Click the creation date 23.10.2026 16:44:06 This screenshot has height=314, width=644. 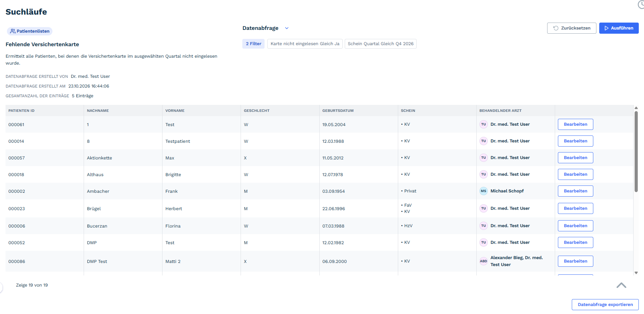89,86
